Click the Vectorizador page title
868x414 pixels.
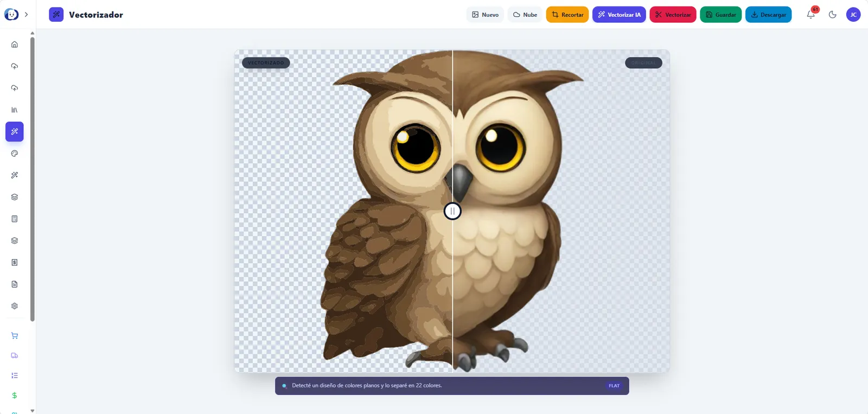point(96,15)
